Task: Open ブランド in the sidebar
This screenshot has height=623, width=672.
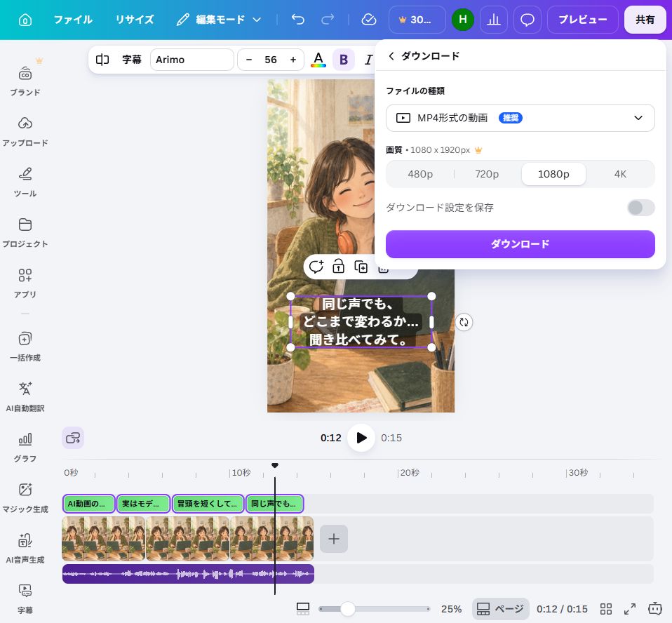Action: [25, 81]
